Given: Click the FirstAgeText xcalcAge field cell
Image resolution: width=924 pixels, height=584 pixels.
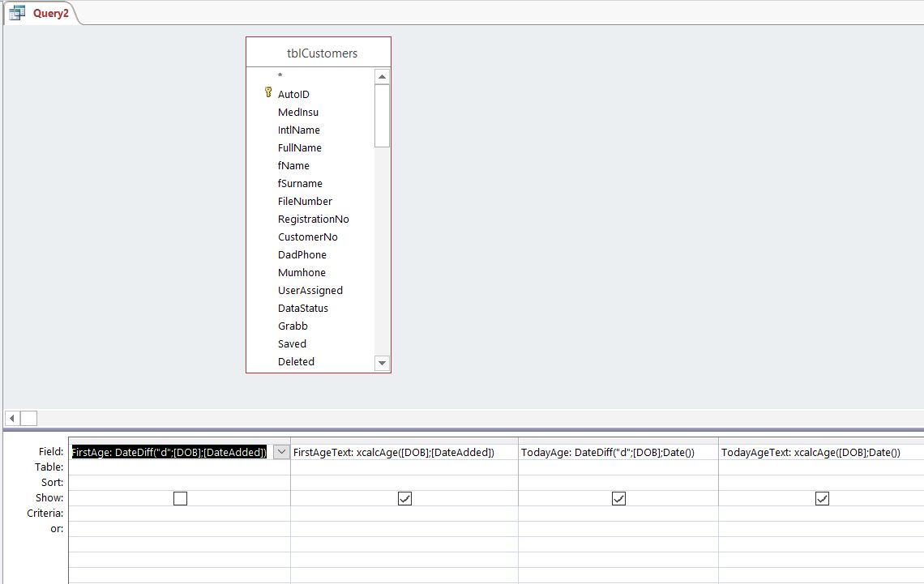Looking at the screenshot, I should (x=404, y=452).
